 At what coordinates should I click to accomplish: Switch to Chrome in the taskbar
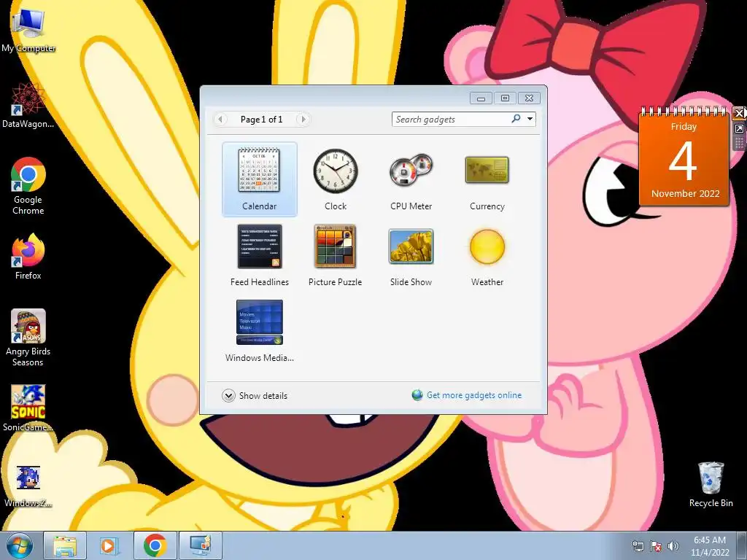155,545
